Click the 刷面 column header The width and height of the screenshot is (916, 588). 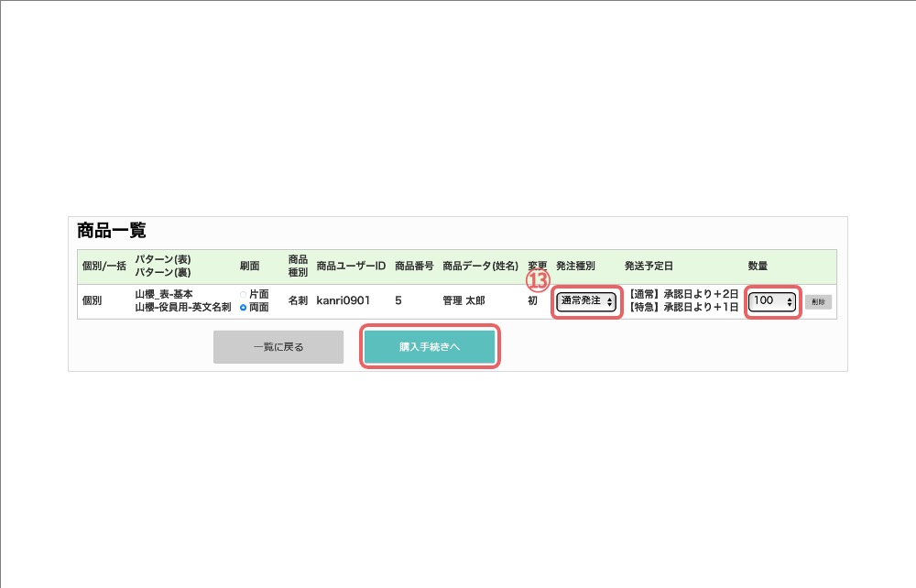(x=249, y=267)
